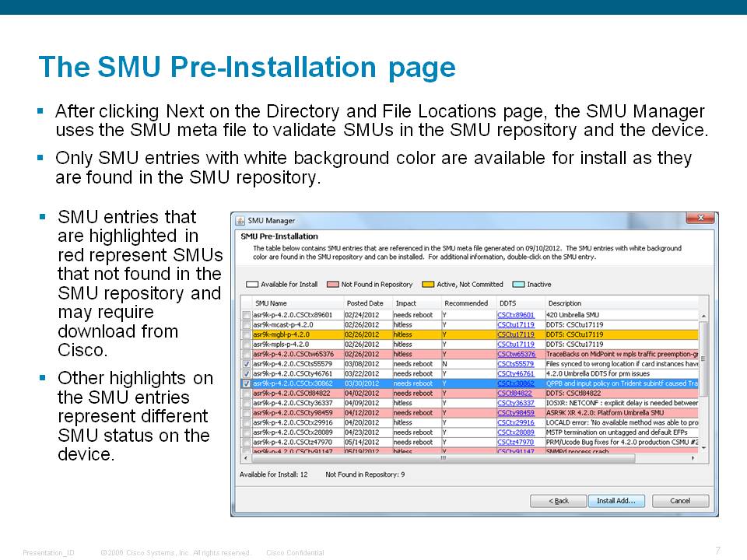Open the CSCty46761 DDTS link
The image size is (747, 560).
point(515,374)
